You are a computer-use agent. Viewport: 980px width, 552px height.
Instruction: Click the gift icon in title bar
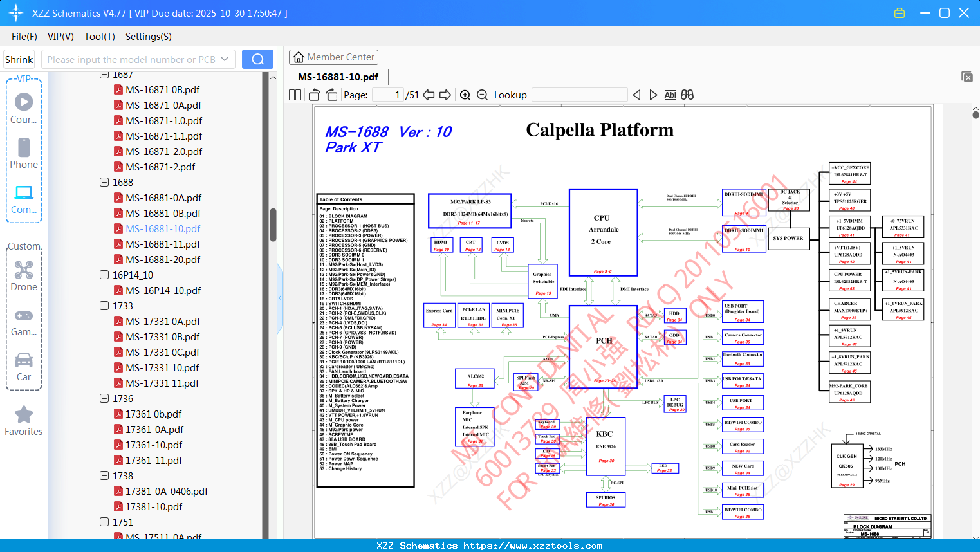coord(900,13)
